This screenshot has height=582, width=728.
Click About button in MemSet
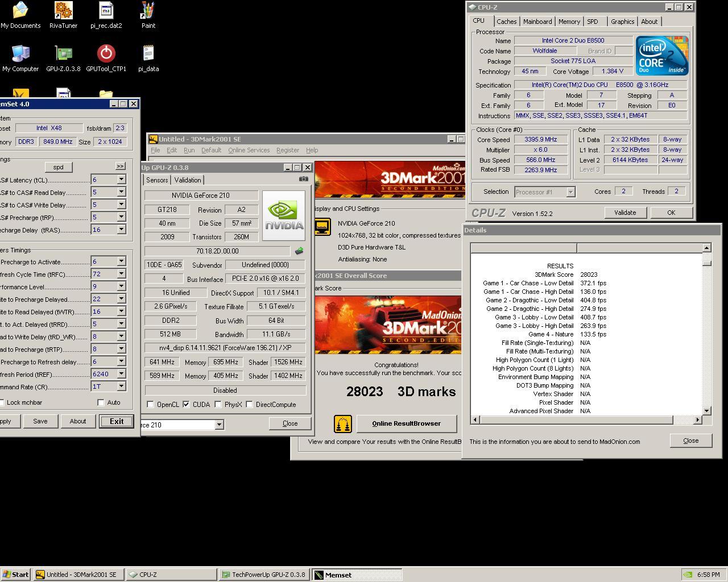point(78,421)
